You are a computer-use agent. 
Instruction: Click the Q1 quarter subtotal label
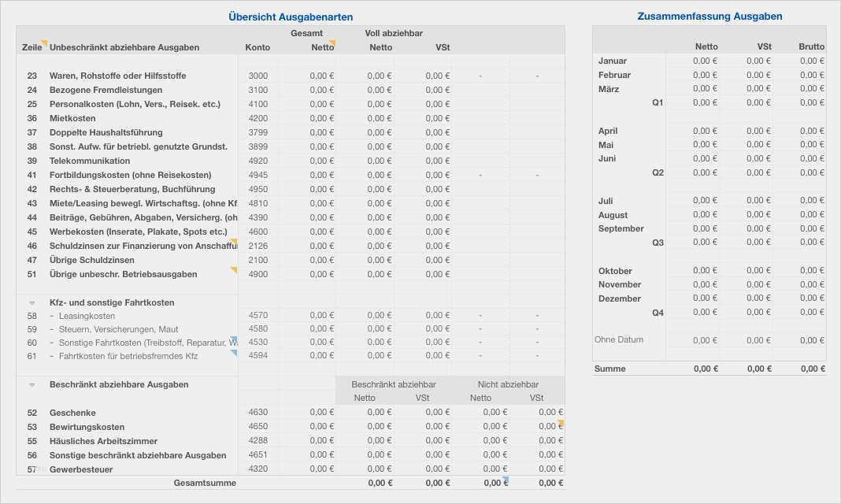tap(658, 102)
